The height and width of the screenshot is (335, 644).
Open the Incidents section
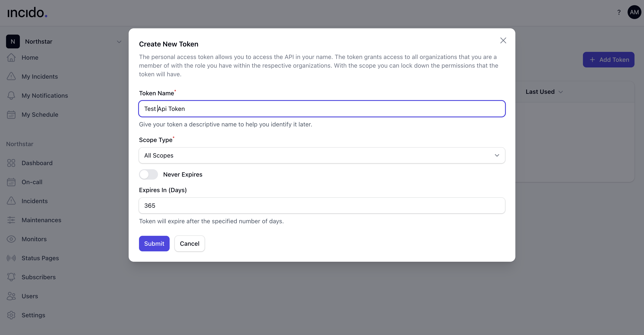click(x=35, y=201)
